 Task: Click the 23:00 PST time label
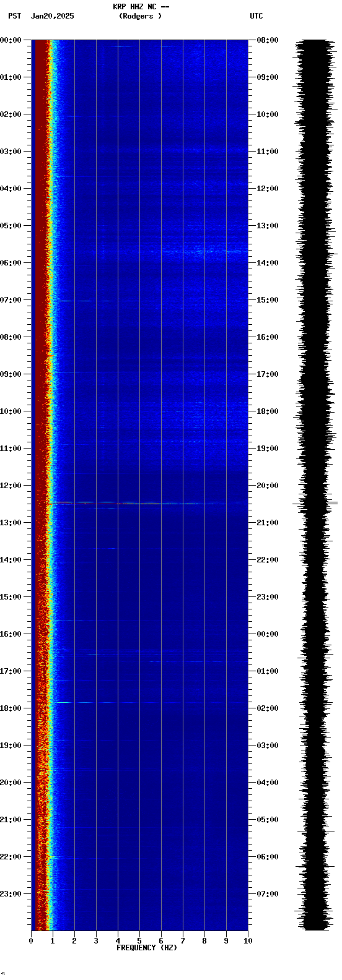pyautogui.click(x=11, y=894)
